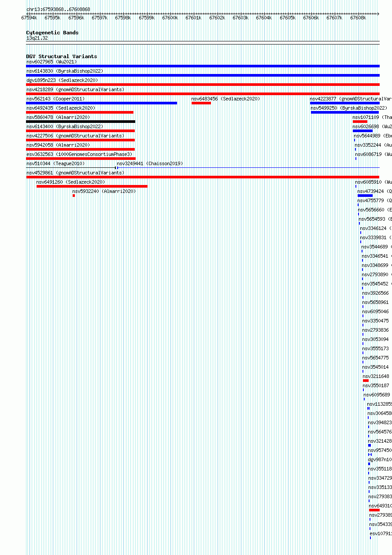The width and height of the screenshot is (392, 555).
Task: Click the red bar under nsv6491260
Action: point(92,186)
